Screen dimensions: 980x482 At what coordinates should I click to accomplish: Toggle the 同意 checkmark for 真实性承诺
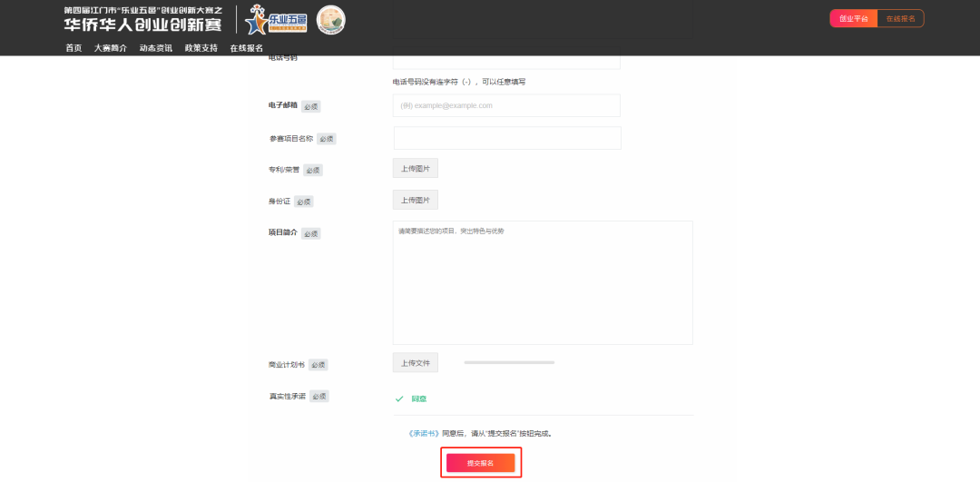[400, 398]
